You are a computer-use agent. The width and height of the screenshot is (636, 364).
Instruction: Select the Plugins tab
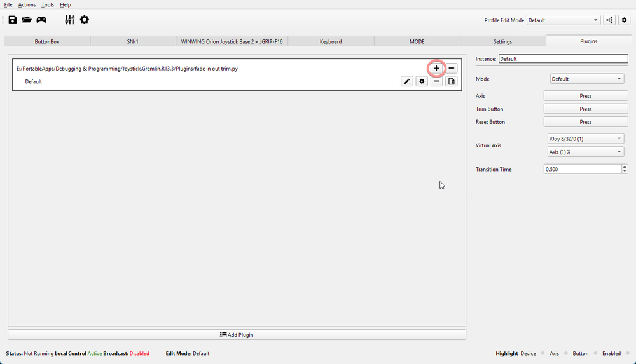[588, 41]
